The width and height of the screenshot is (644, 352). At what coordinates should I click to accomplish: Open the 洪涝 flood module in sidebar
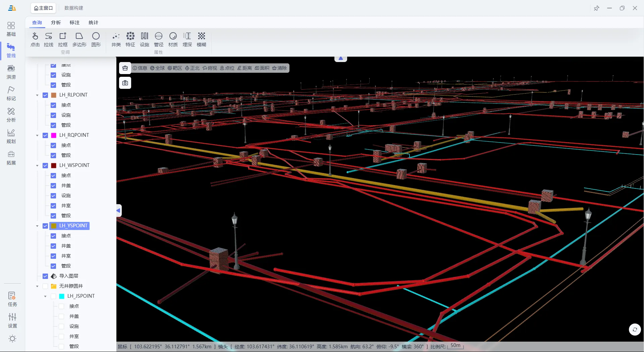(x=11, y=72)
